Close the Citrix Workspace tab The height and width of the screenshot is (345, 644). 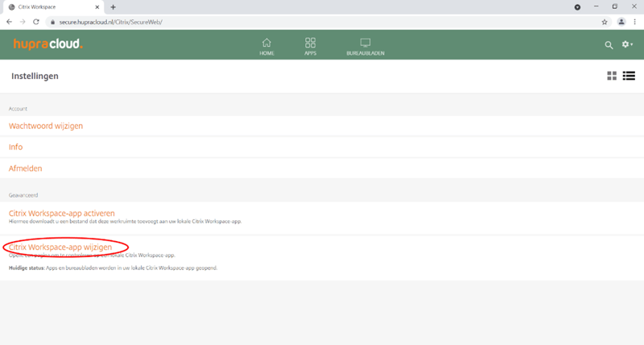coord(97,7)
